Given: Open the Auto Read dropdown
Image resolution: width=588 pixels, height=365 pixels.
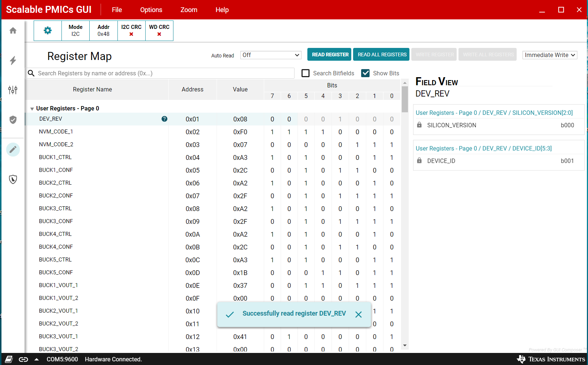Looking at the screenshot, I should point(271,55).
